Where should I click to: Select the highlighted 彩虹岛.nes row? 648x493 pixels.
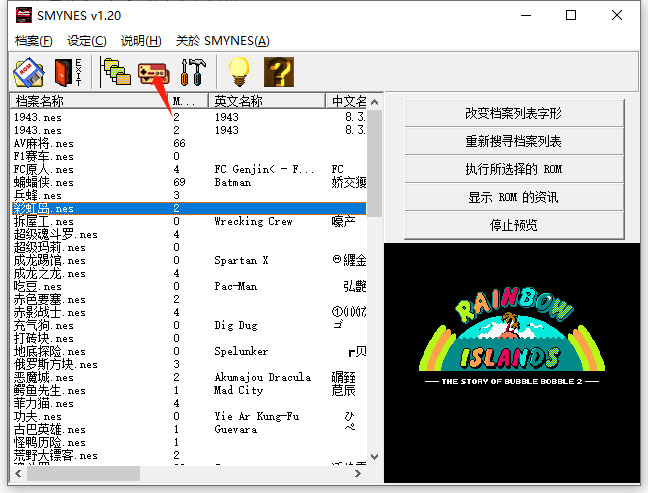point(189,208)
